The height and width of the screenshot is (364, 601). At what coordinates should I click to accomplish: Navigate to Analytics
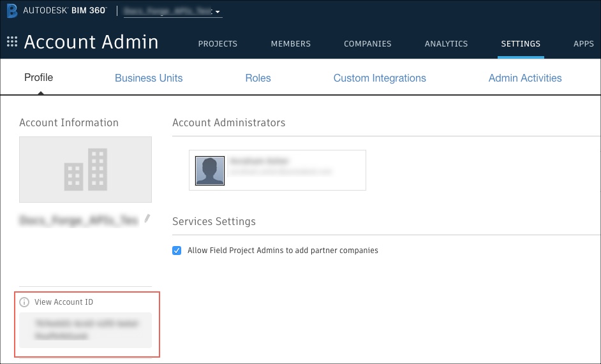coord(446,44)
